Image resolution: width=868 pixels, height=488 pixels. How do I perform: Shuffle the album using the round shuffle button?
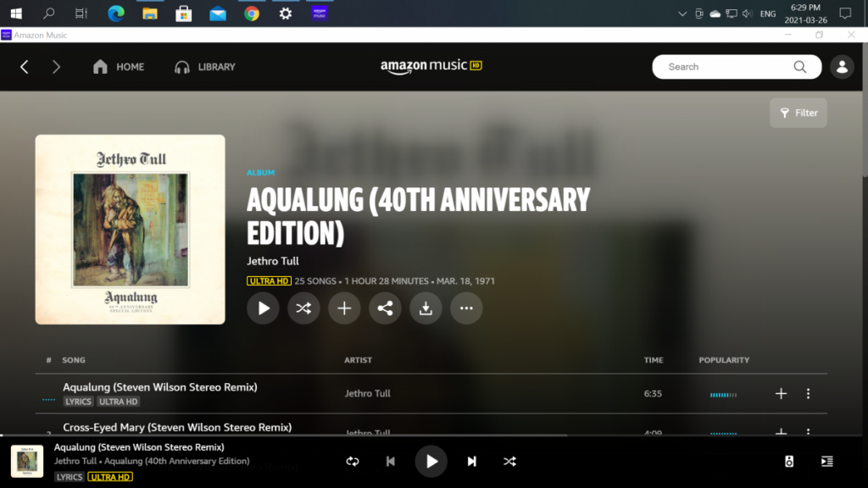tap(303, 308)
